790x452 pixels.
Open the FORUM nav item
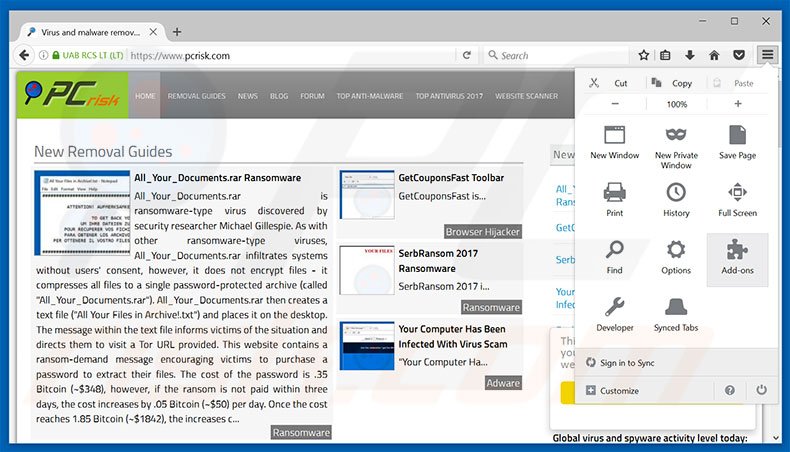click(x=312, y=96)
